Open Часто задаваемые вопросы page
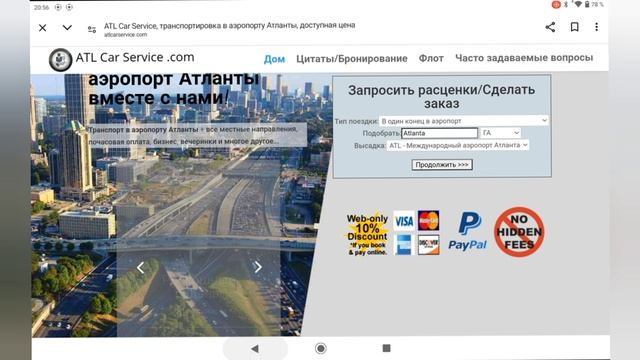Image resolution: width=640 pixels, height=360 pixels. click(x=524, y=58)
